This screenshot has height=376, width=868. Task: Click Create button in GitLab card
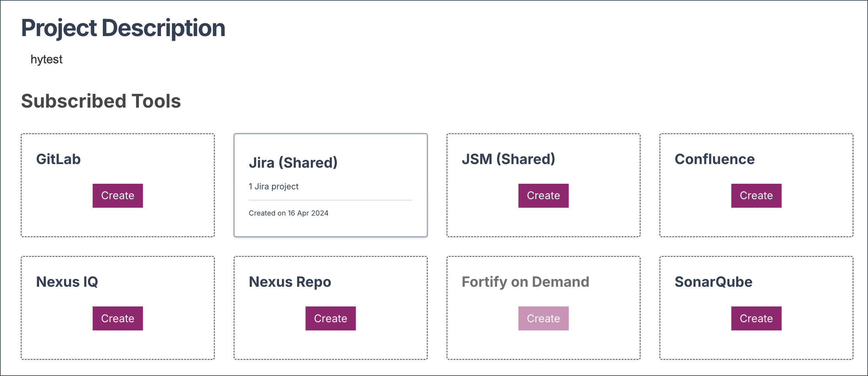(118, 196)
